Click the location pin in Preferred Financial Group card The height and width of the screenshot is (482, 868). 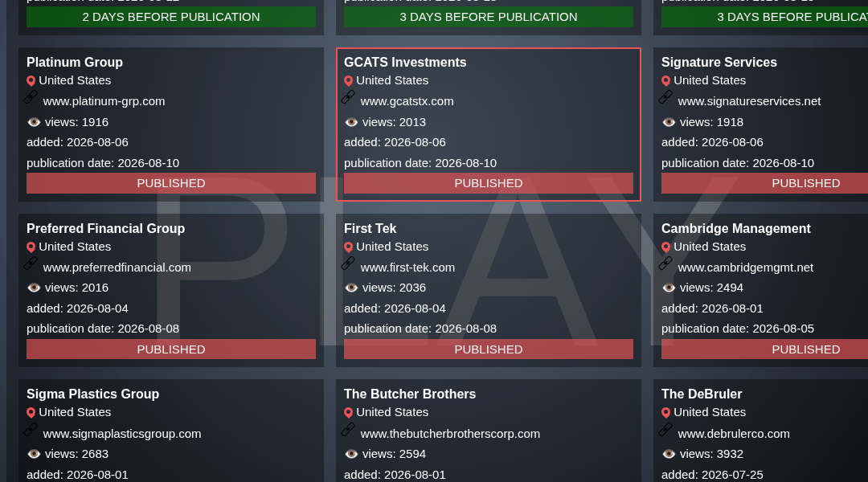click(31, 247)
